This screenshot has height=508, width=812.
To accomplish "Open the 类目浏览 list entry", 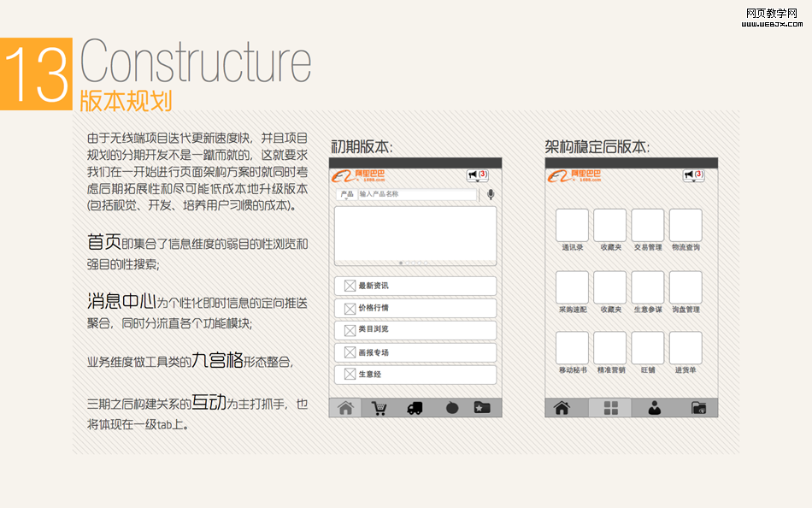I will pos(415,330).
